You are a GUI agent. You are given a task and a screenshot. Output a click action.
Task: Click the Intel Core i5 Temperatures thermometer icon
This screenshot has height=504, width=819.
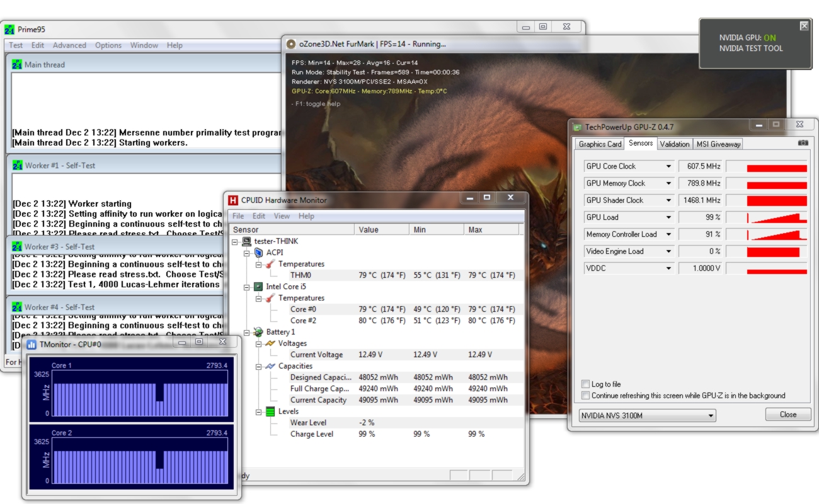click(x=270, y=298)
